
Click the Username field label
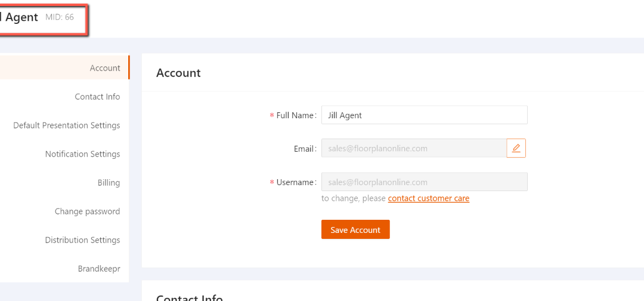click(296, 182)
